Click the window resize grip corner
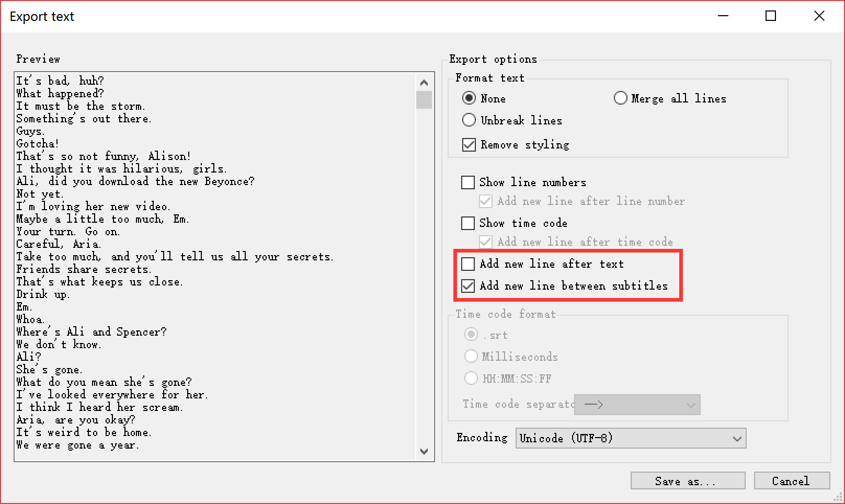The height and width of the screenshot is (504, 845). pyautogui.click(x=839, y=498)
